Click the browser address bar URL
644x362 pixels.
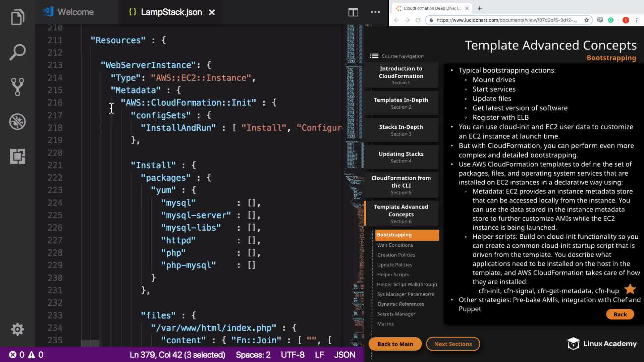[x=506, y=20]
